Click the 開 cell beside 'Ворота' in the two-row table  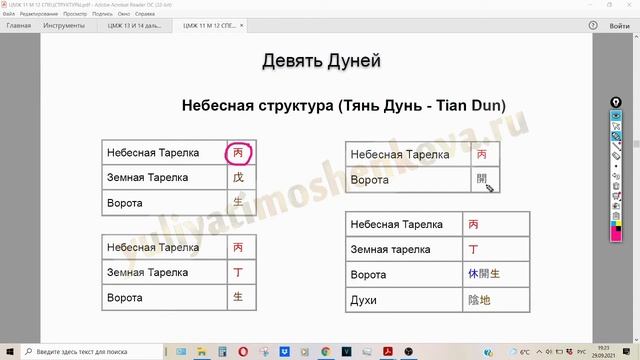[x=485, y=180]
